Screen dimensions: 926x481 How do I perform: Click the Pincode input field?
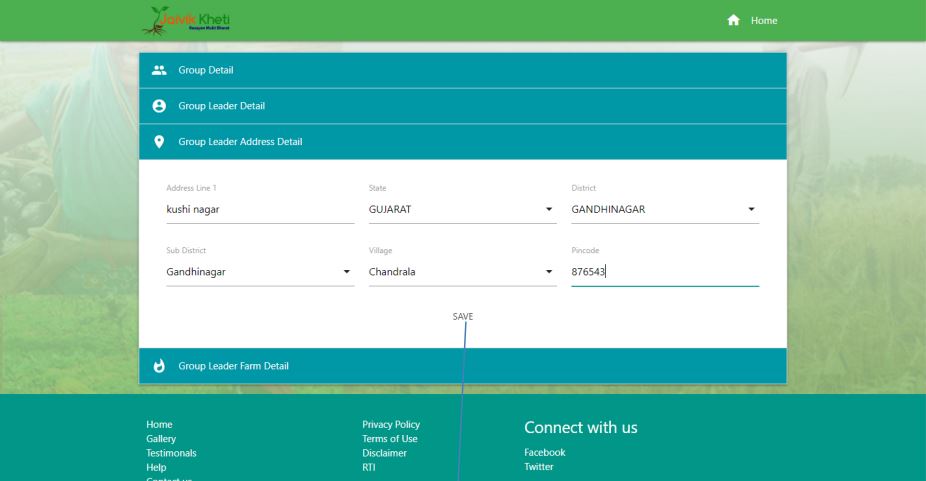coord(664,271)
